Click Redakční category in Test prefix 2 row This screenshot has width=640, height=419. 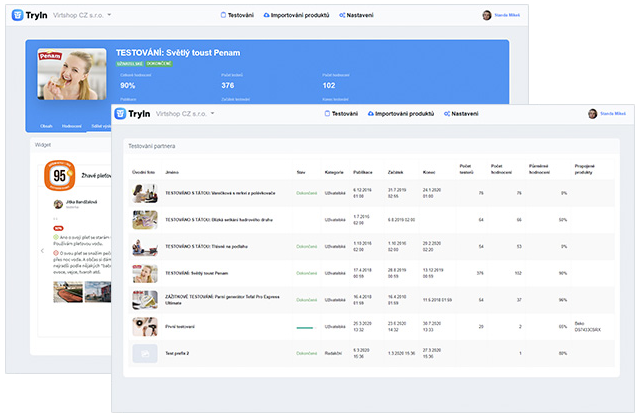click(x=333, y=353)
